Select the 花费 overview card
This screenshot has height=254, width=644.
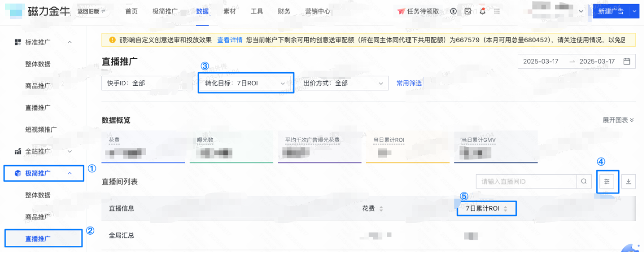[x=143, y=147]
